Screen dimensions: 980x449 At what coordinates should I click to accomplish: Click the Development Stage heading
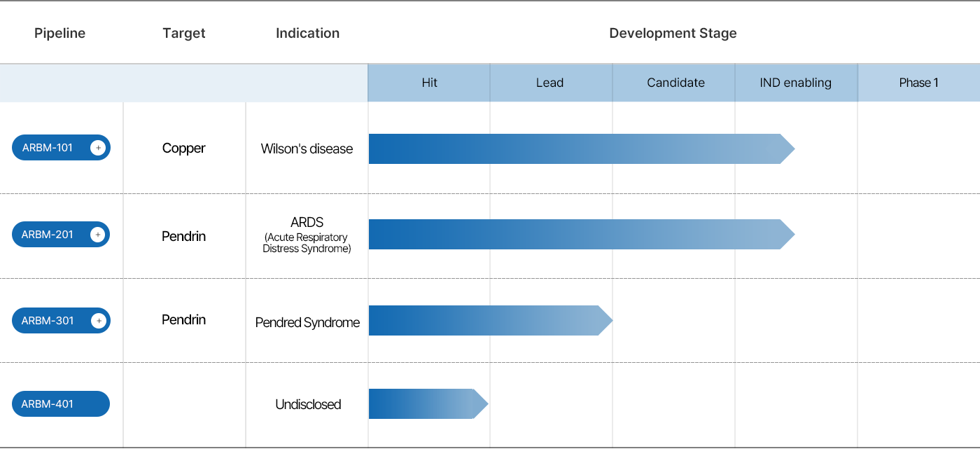(x=673, y=33)
